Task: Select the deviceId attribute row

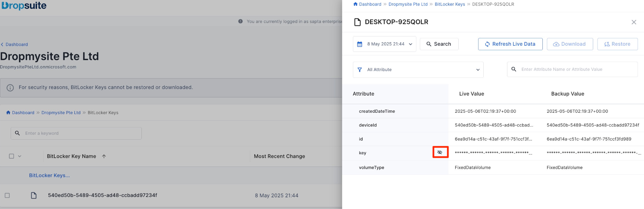Action: coord(493,125)
